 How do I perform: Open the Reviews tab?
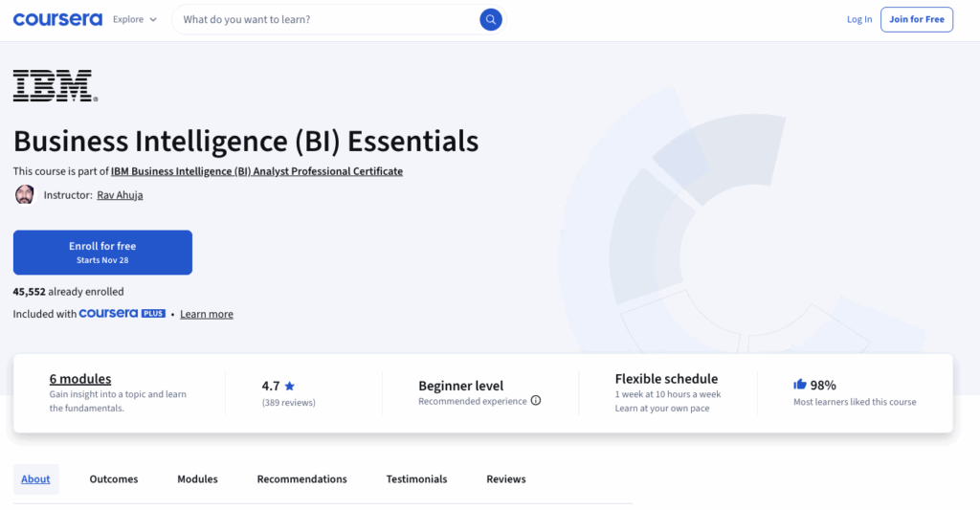pyautogui.click(x=506, y=479)
